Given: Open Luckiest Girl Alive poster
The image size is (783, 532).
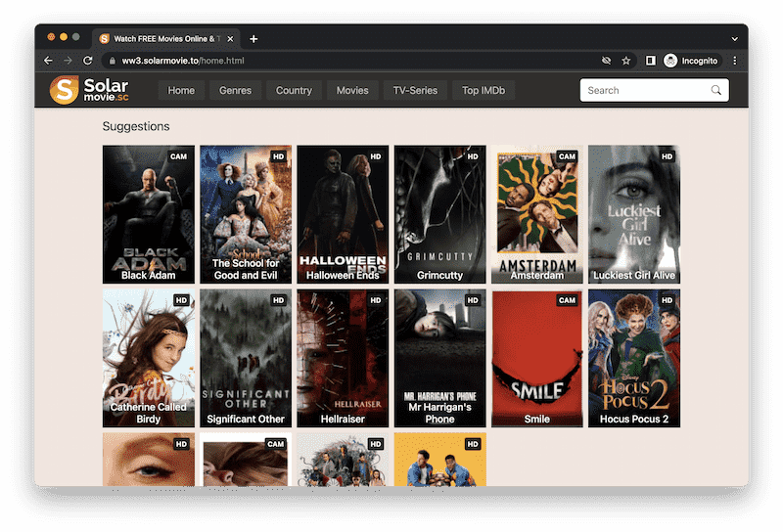Looking at the screenshot, I should (634, 214).
